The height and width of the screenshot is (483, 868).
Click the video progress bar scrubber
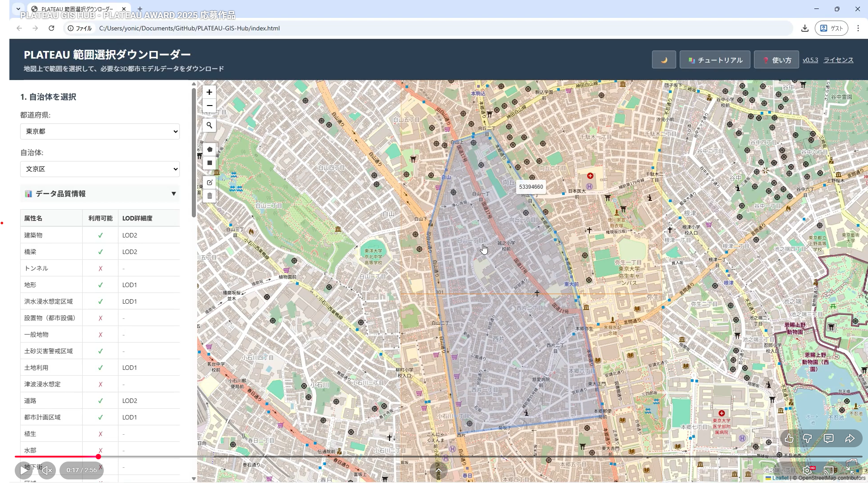[98, 457]
